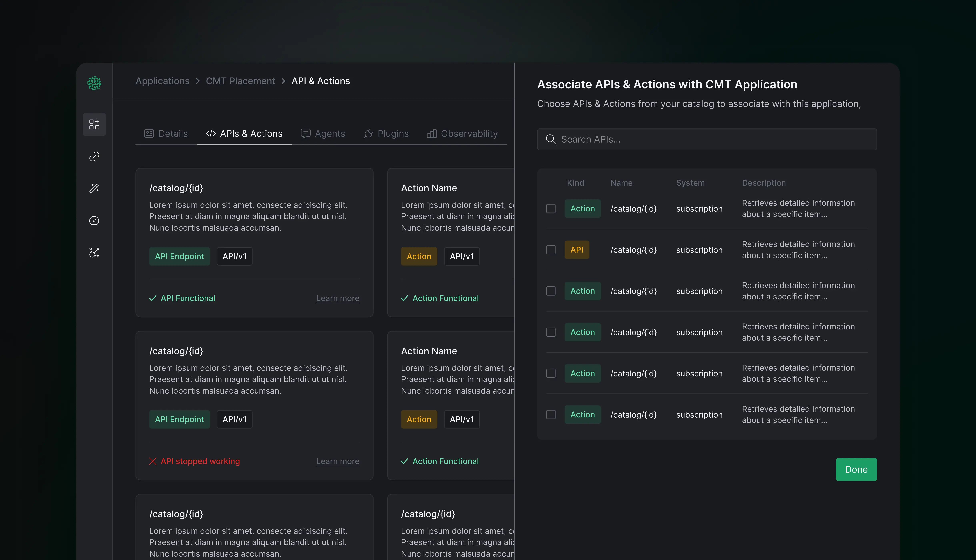Switch to the Details tab
Image resolution: width=976 pixels, height=560 pixels.
[166, 133]
